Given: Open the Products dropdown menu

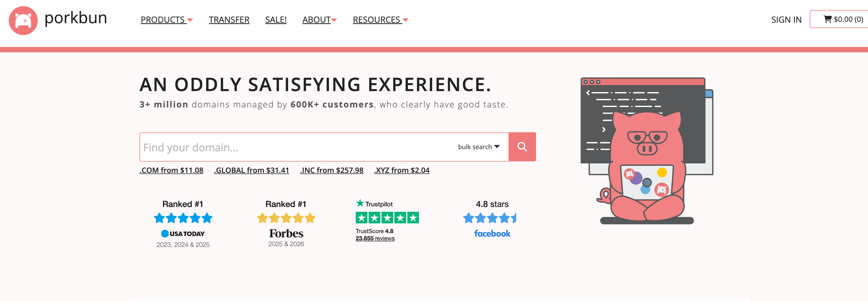Looking at the screenshot, I should click(167, 20).
